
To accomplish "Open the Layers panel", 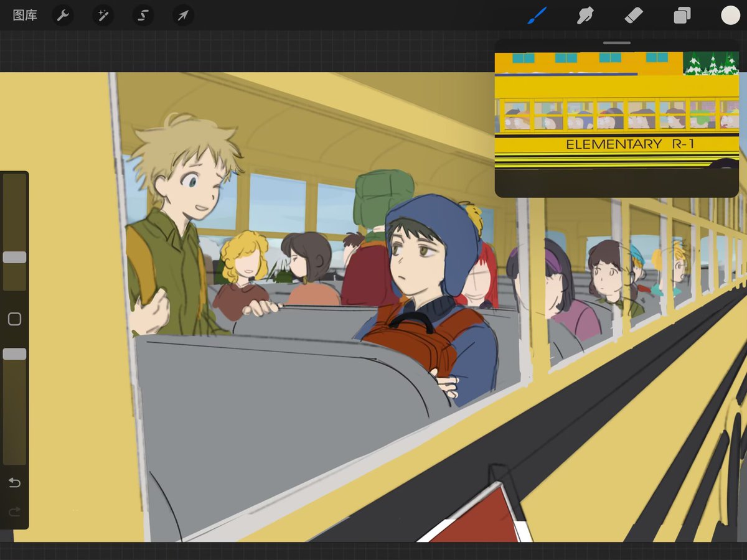I will coord(682,16).
